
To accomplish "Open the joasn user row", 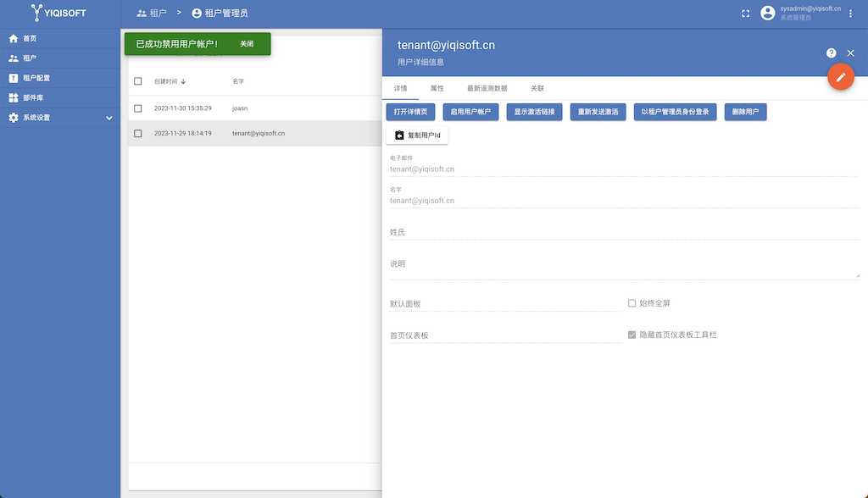I will click(255, 108).
